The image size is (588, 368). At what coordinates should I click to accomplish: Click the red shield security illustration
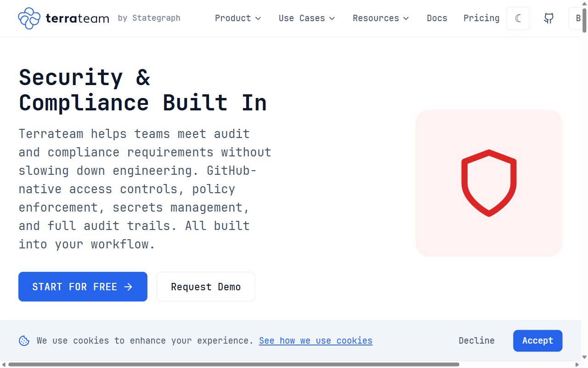tap(489, 183)
